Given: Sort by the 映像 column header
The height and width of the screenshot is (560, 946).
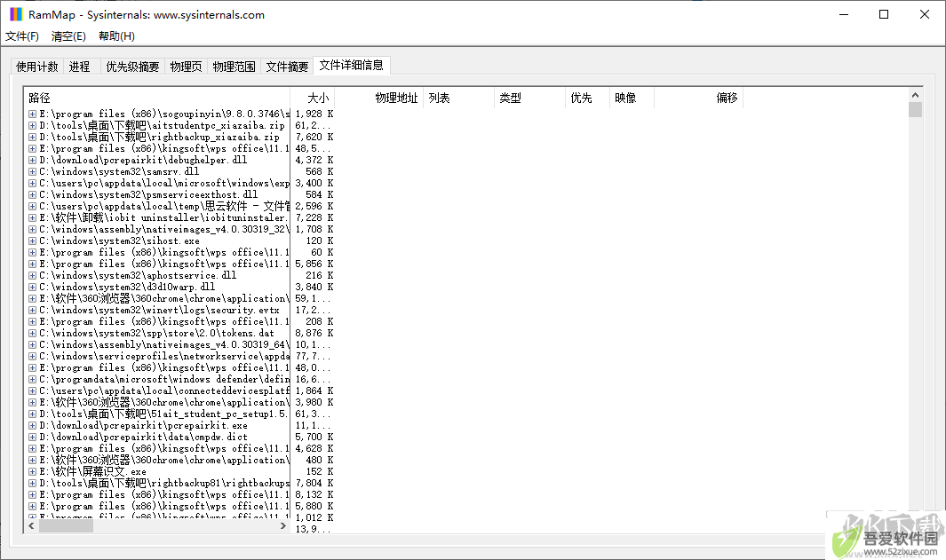Looking at the screenshot, I should click(x=632, y=98).
